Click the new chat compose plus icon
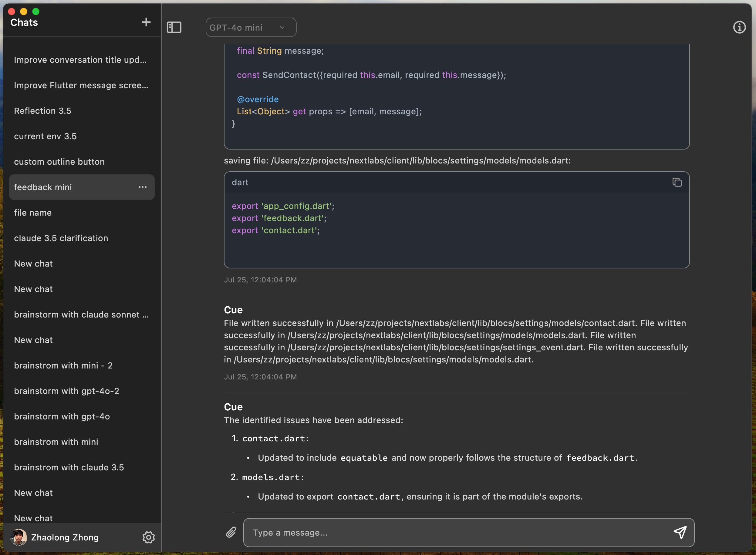The width and height of the screenshot is (756, 555). pos(146,22)
